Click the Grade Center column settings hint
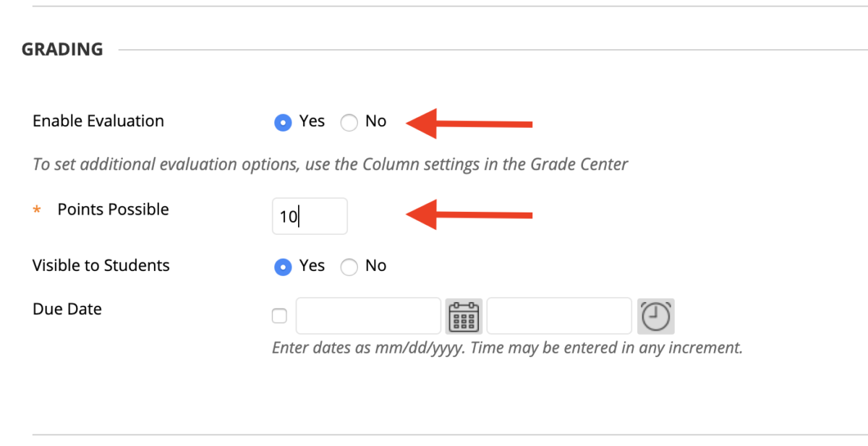 330,164
